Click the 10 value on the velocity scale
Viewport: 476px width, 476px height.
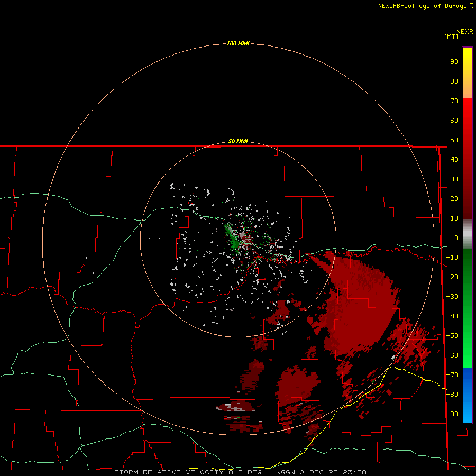(454, 218)
